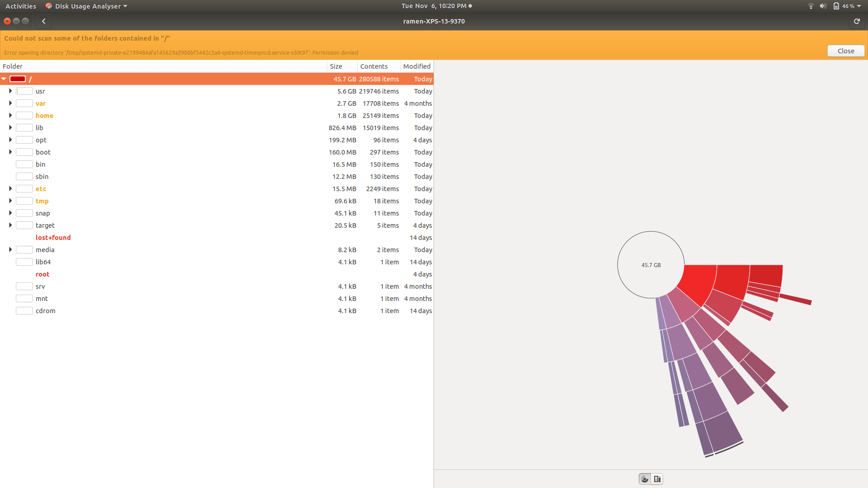This screenshot has height=488, width=868.
Task: Expand the var folder
Action: pos(10,103)
